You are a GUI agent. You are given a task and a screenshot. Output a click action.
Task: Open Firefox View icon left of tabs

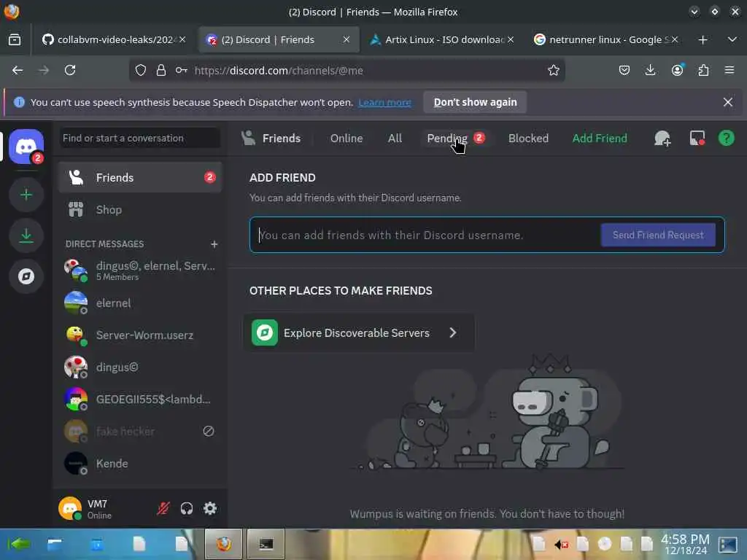point(15,39)
